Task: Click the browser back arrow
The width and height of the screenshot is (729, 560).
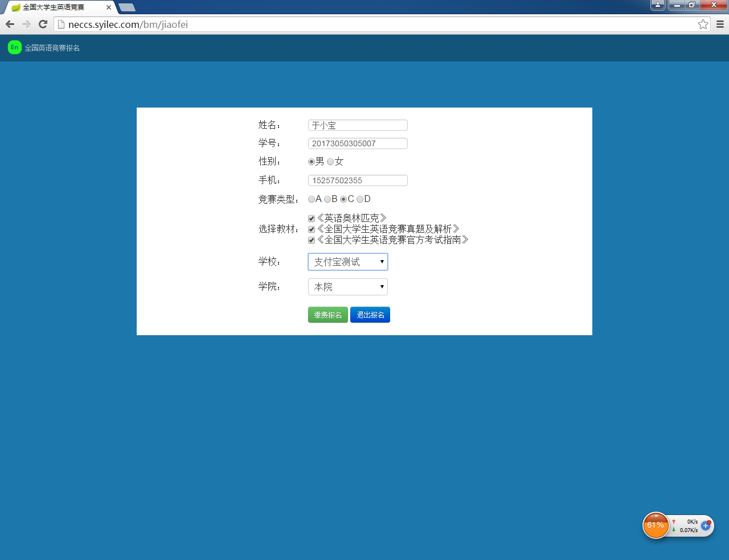Action: 10,24
